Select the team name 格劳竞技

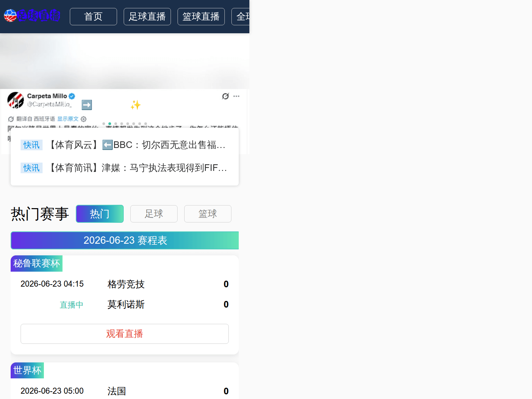126,284
